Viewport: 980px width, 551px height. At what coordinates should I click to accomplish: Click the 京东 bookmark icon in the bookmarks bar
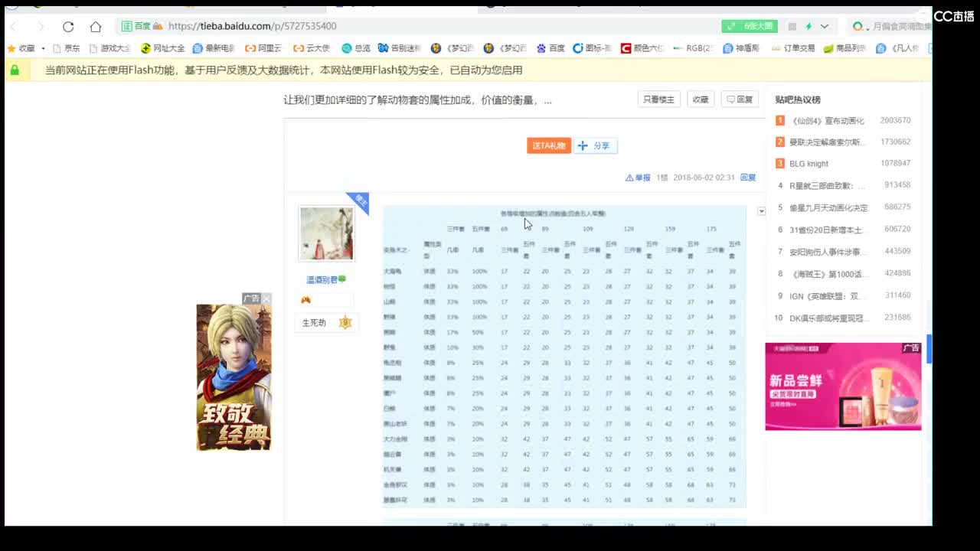57,47
